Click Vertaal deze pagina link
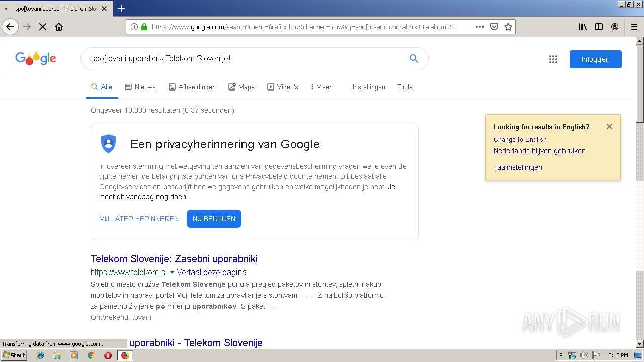 click(212, 272)
